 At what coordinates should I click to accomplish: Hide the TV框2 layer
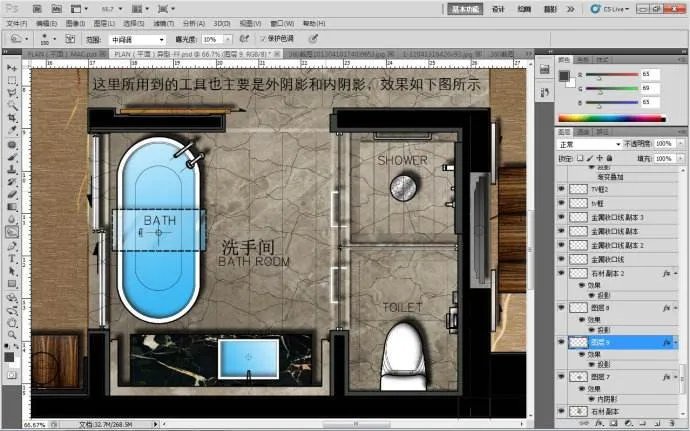[x=561, y=188]
